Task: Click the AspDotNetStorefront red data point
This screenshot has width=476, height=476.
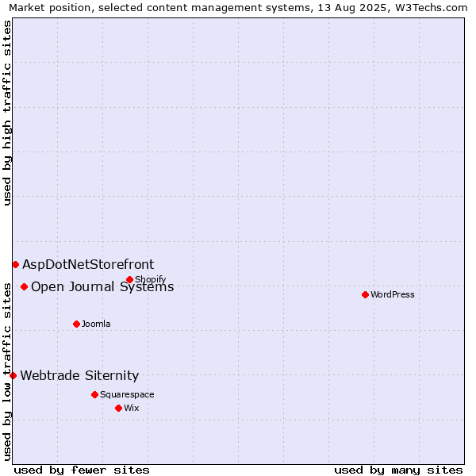Action: pyautogui.click(x=16, y=265)
